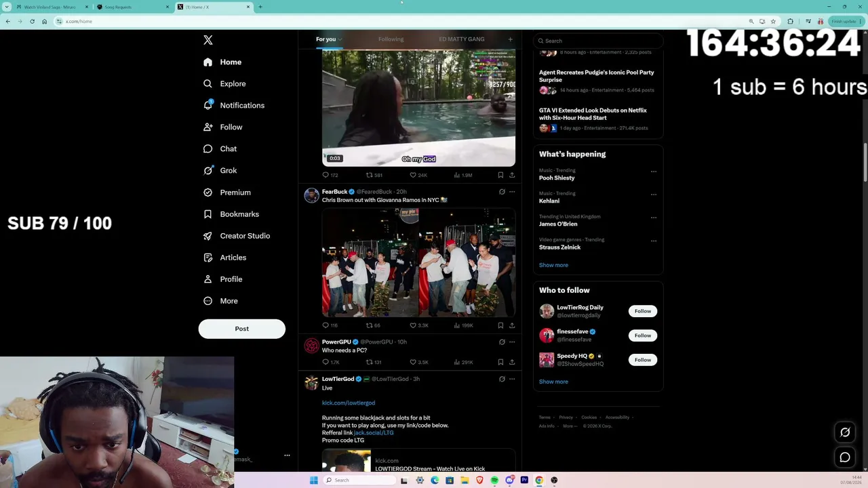Image resolution: width=868 pixels, height=488 pixels.
Task: Open Notifications from the sidebar
Action: (234, 105)
